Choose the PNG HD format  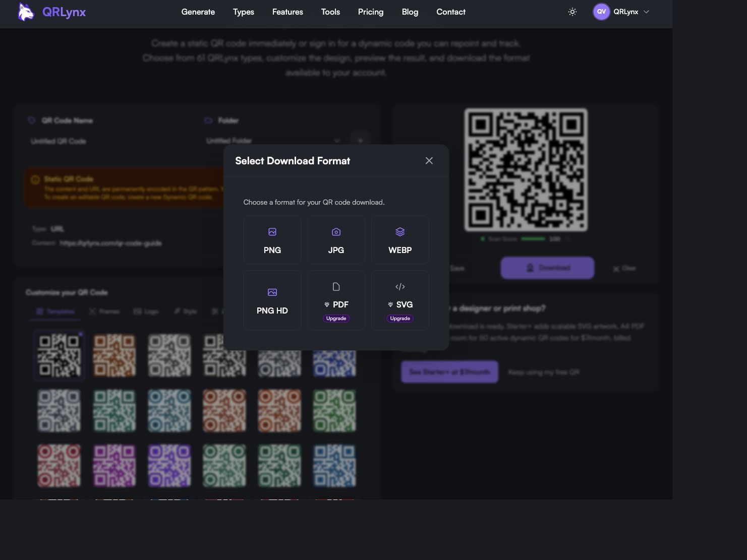click(272, 300)
